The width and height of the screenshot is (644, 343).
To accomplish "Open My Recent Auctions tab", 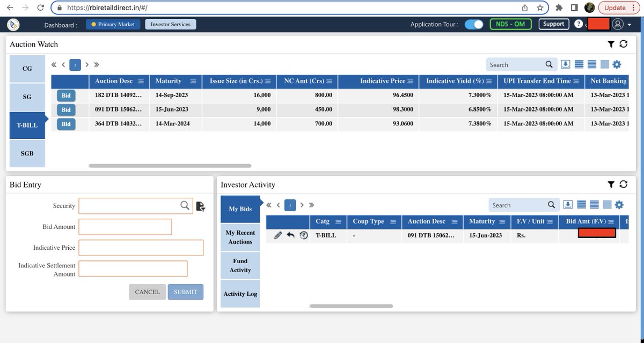I will [240, 237].
